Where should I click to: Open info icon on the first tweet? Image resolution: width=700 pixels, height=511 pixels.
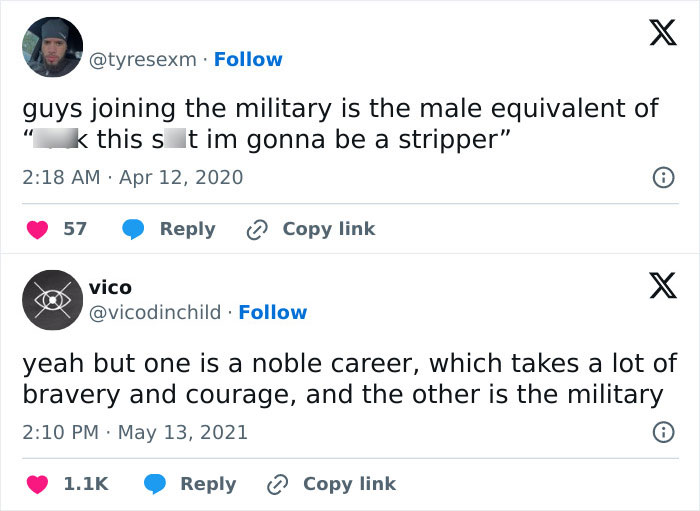coord(661,178)
